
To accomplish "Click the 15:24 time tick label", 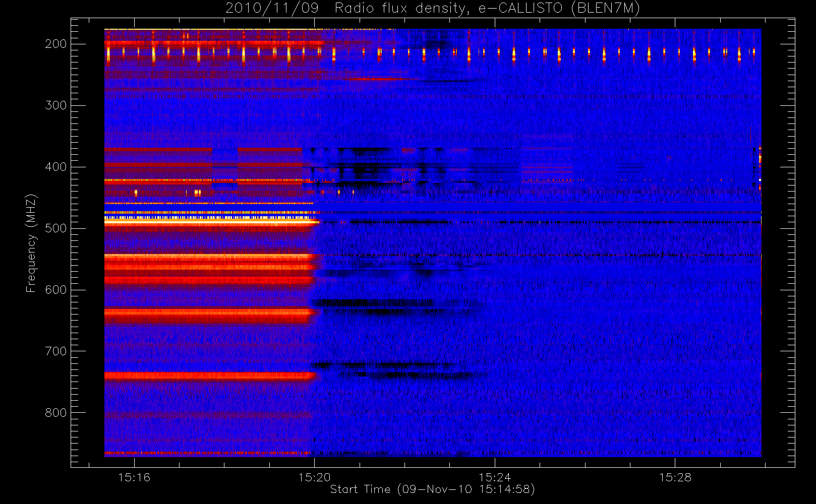I will click(495, 477).
